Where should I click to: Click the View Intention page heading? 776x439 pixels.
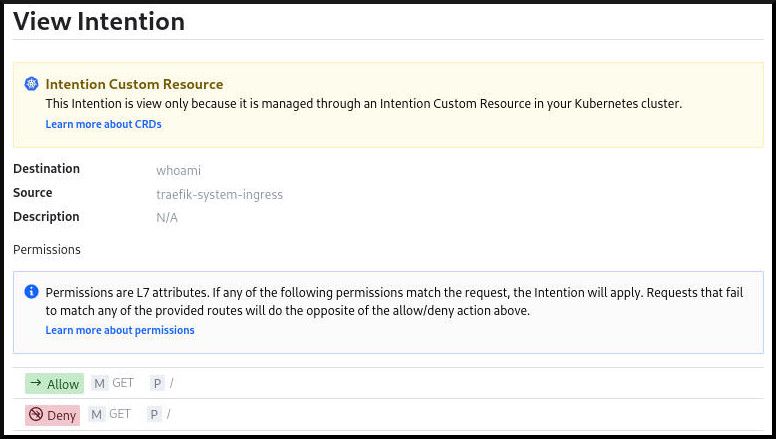99,21
